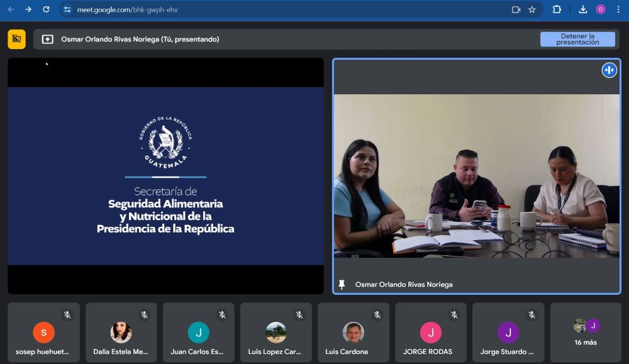629x364 pixels.
Task: Click the teal J avatar of Juan Carlos
Action: tap(199, 333)
